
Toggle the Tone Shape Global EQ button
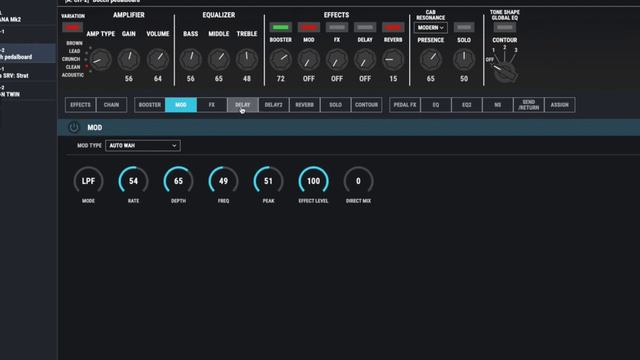[x=504, y=27]
